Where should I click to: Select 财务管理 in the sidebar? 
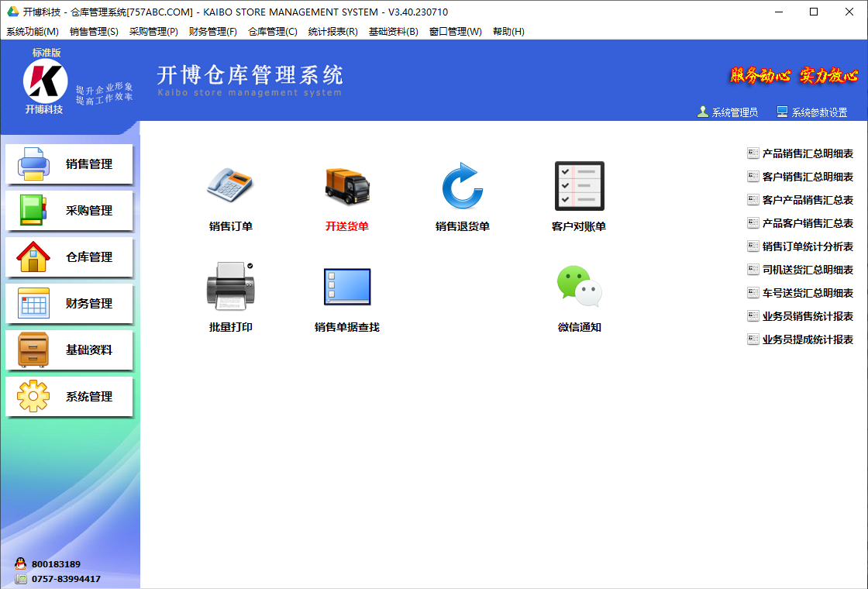tap(69, 303)
